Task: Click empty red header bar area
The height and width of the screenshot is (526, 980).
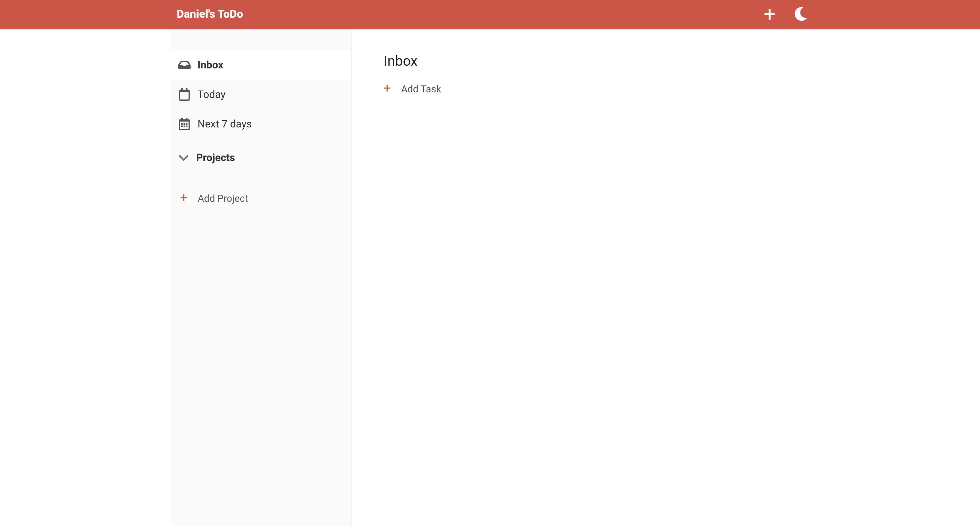Action: click(x=495, y=15)
